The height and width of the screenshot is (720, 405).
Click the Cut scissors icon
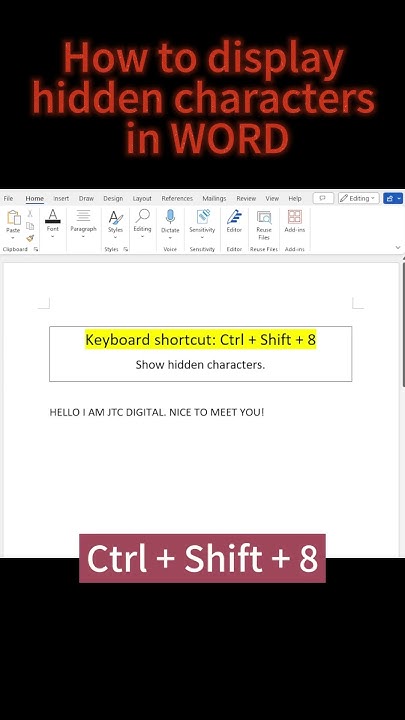(x=30, y=214)
